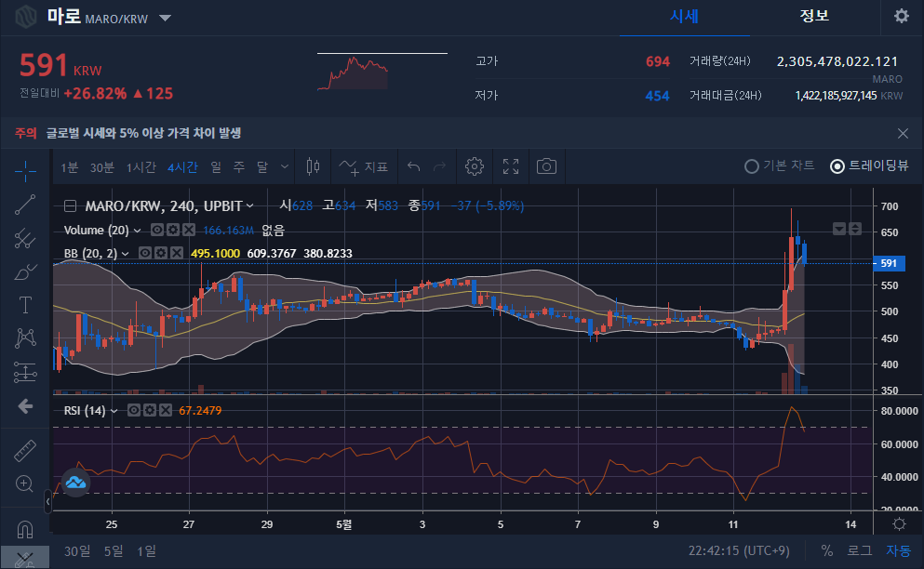Open the top-right settings gear
The width and height of the screenshot is (924, 569).
901,16
